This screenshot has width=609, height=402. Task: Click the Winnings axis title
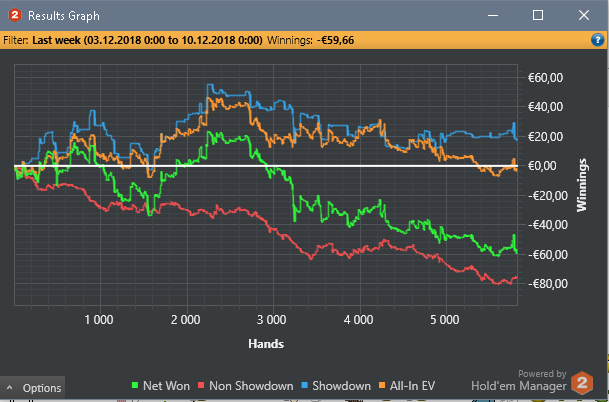[581, 185]
